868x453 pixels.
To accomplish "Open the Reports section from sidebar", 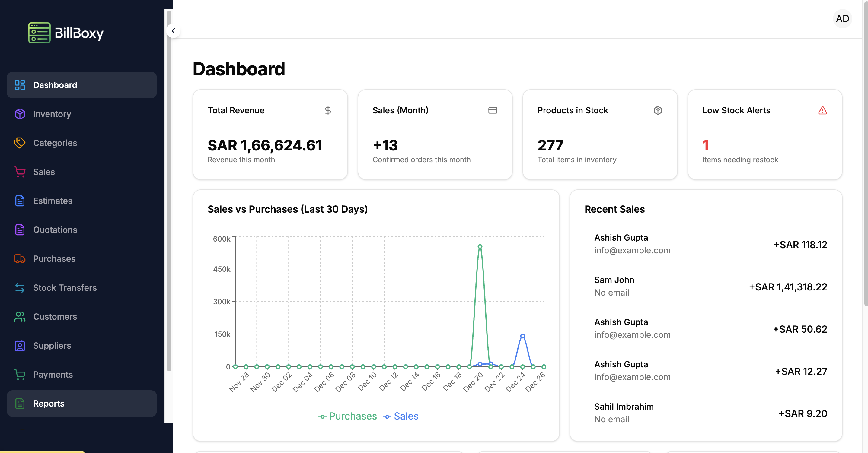I will pyautogui.click(x=49, y=404).
